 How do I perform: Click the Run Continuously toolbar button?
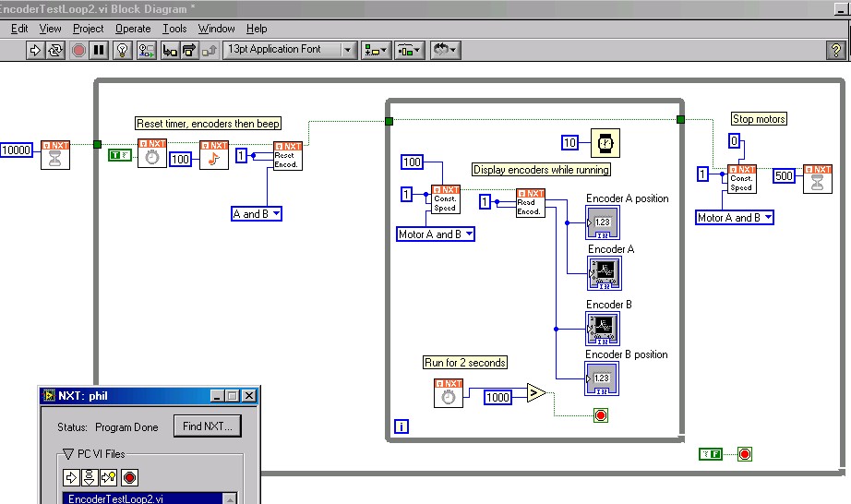(54, 51)
